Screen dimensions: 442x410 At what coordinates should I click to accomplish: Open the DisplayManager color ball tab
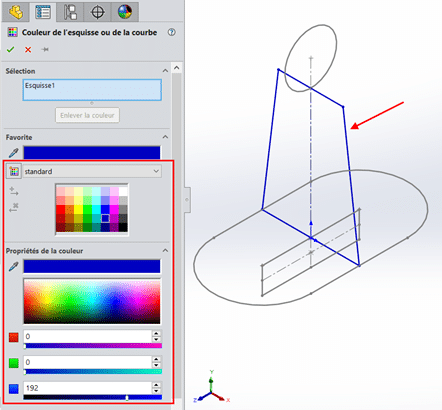coord(125,12)
